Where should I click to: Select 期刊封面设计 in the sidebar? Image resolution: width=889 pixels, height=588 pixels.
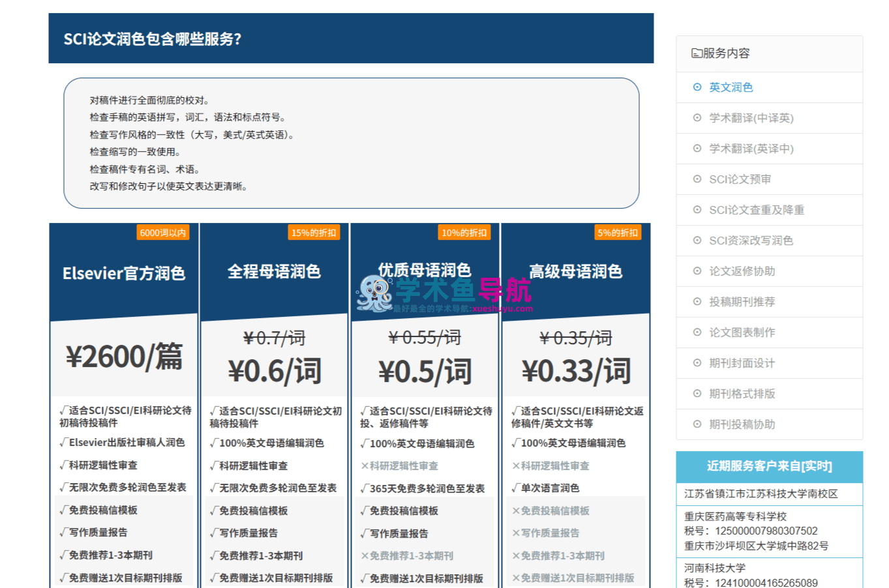pyautogui.click(x=742, y=363)
